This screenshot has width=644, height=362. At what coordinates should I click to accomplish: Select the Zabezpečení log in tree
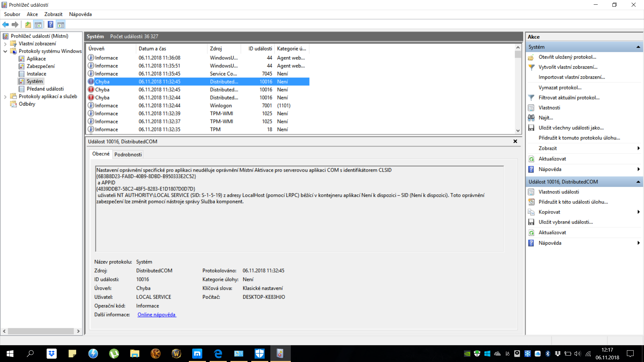41,66
